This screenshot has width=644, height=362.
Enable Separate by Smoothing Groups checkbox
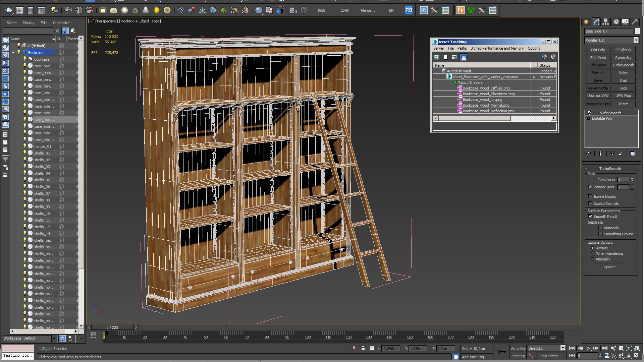point(600,234)
